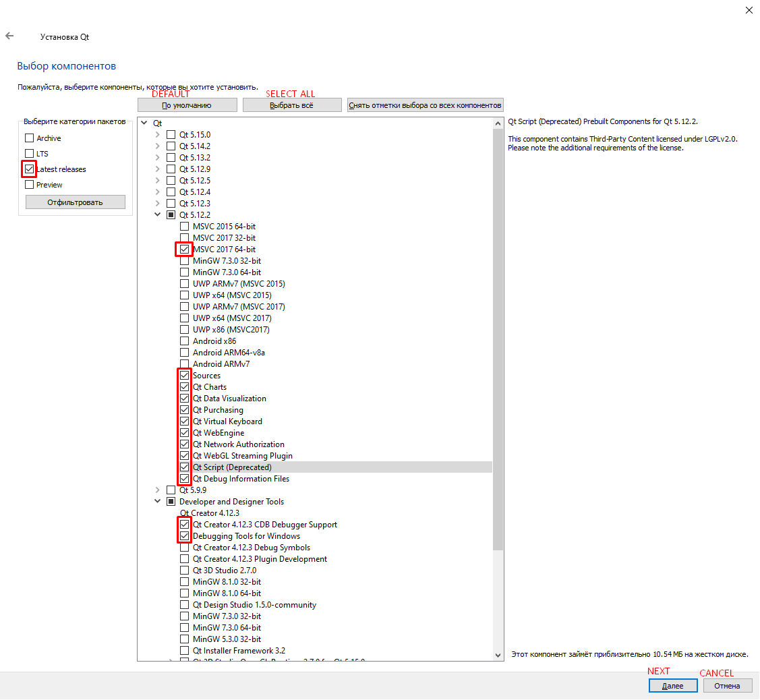Enable the LTS category checkbox
Screen dimensions: 760x700
tap(30, 154)
